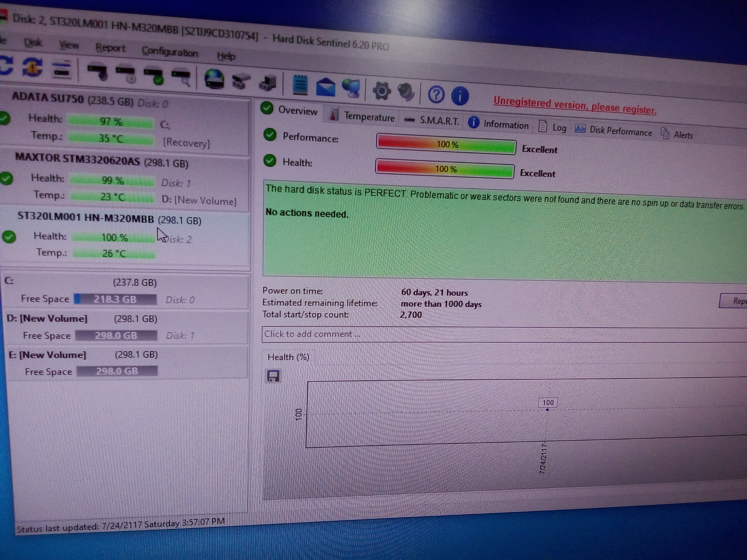Open the Configuration menu

click(170, 52)
